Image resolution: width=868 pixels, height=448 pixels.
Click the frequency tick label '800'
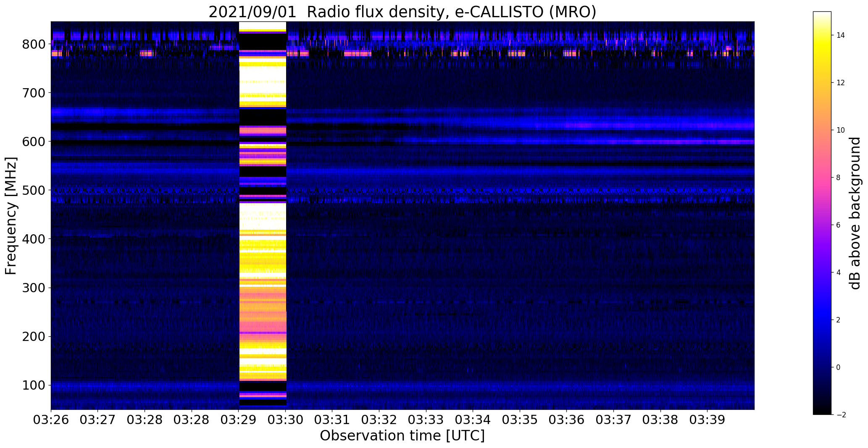[x=34, y=45]
